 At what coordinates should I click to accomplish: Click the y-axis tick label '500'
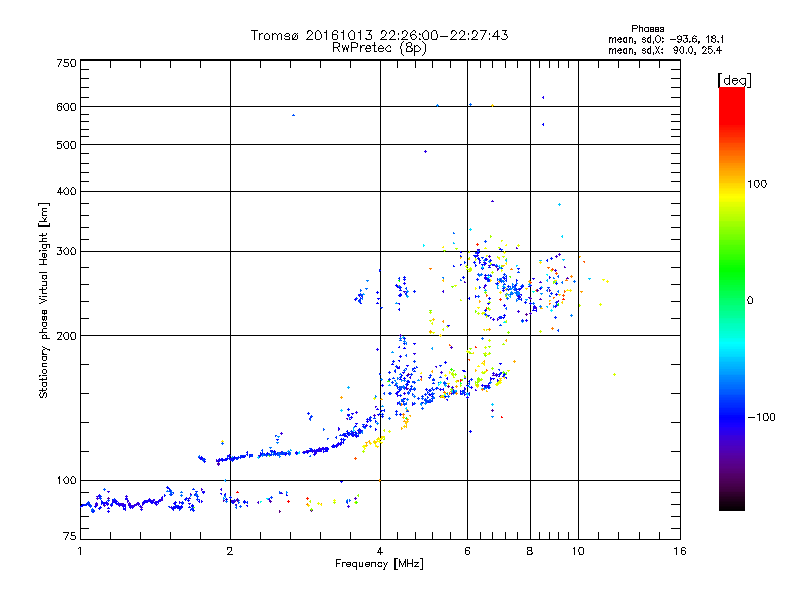point(66,145)
